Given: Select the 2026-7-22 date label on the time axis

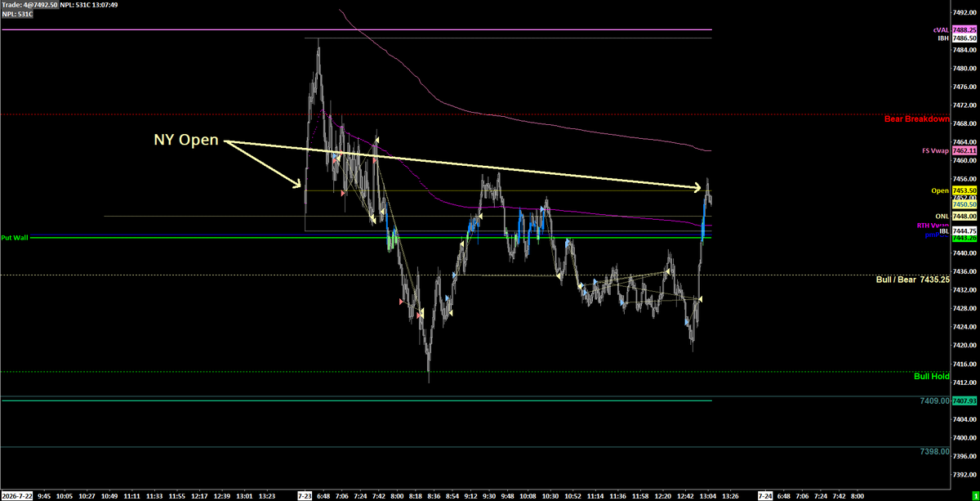Looking at the screenshot, I should (x=16, y=495).
